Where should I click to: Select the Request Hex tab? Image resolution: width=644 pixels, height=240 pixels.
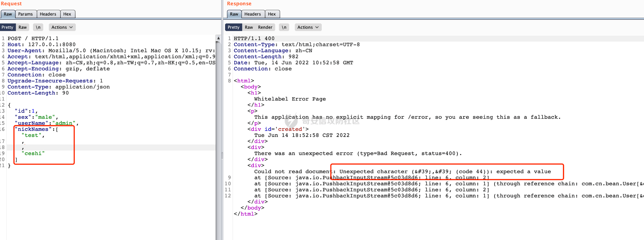coord(67,14)
